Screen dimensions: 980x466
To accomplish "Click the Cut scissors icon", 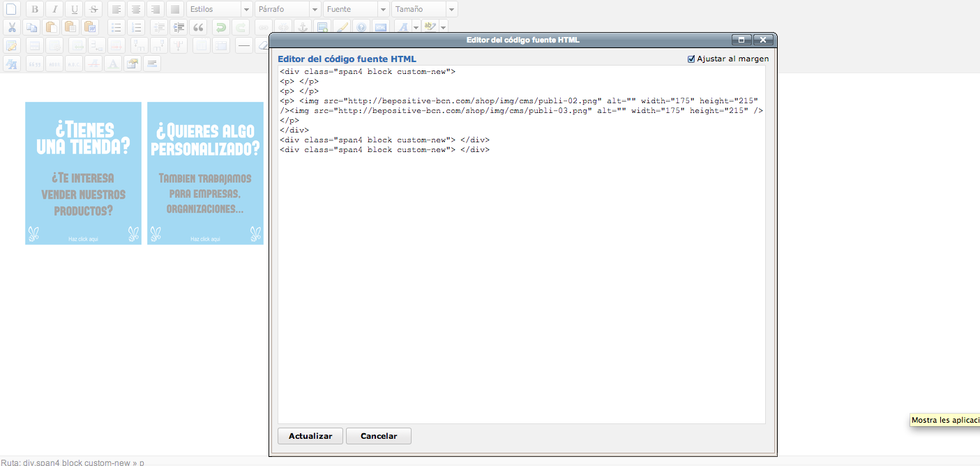I will click(11, 27).
